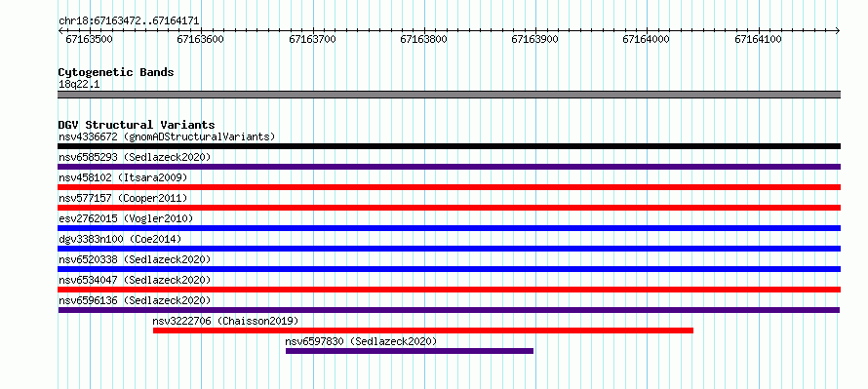This screenshot has height=389, width=868.
Task: Select the blue esv2762015 variant bar
Action: click(x=449, y=228)
